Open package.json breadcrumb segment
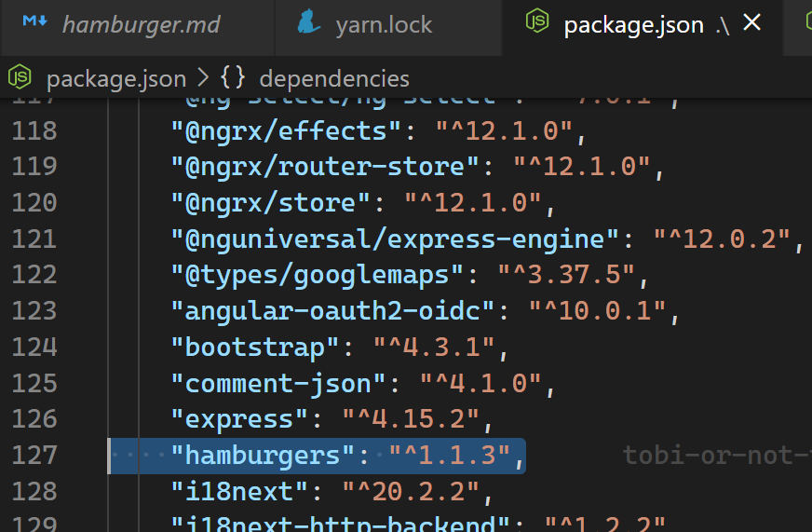 tap(116, 79)
